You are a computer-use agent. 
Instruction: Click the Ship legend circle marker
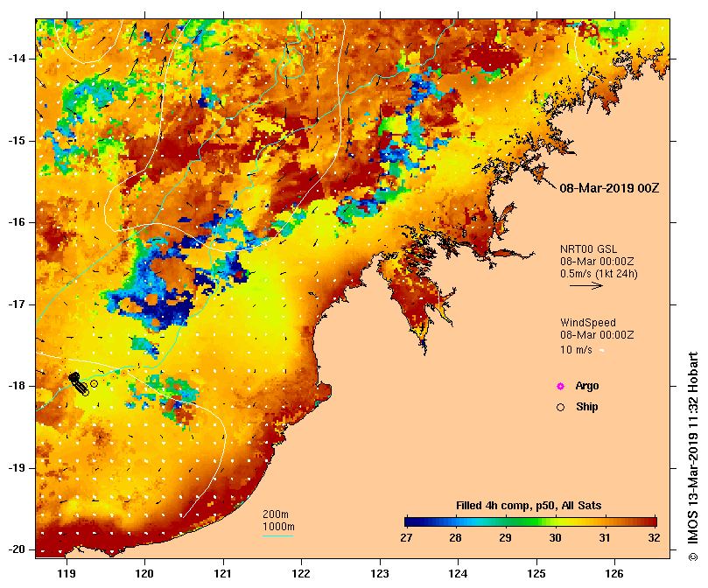(x=560, y=408)
